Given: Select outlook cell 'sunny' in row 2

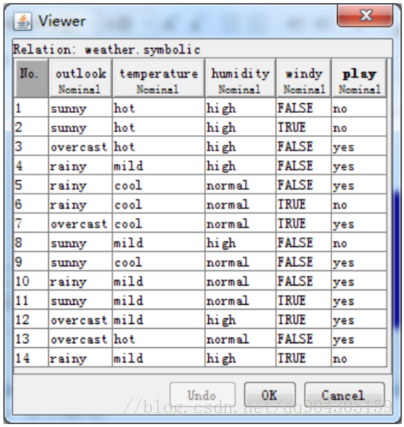Looking at the screenshot, I should click(x=80, y=127).
